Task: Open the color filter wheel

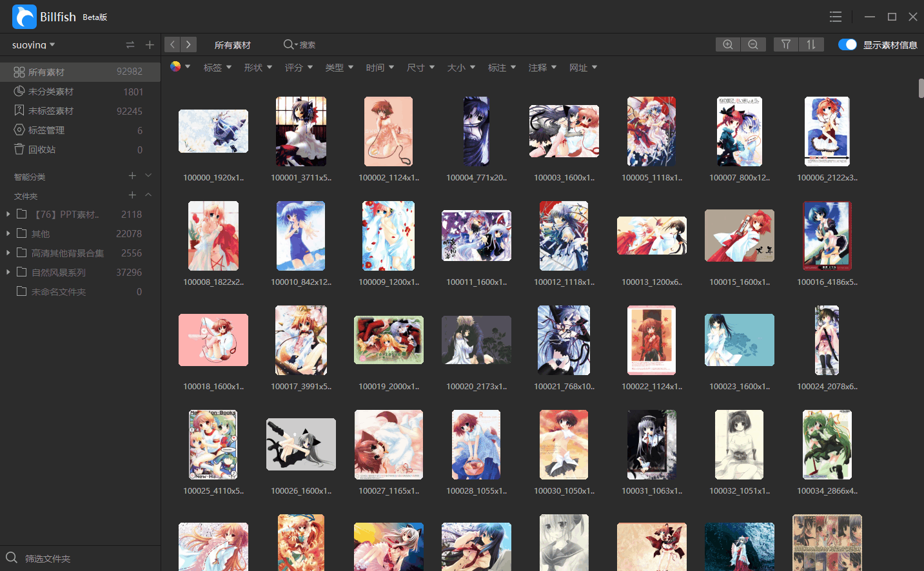Action: tap(175, 66)
